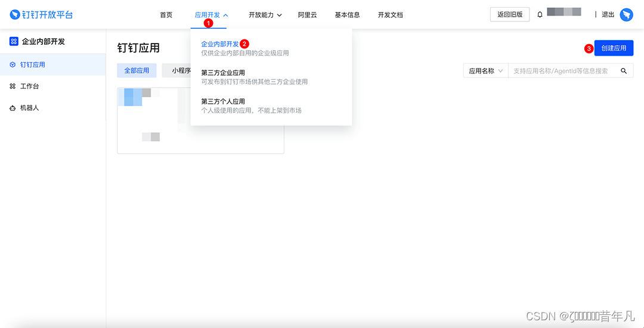Click description 个人级使用的应用，不能上架到市场
Screen dimensions: 644x328
[252, 110]
